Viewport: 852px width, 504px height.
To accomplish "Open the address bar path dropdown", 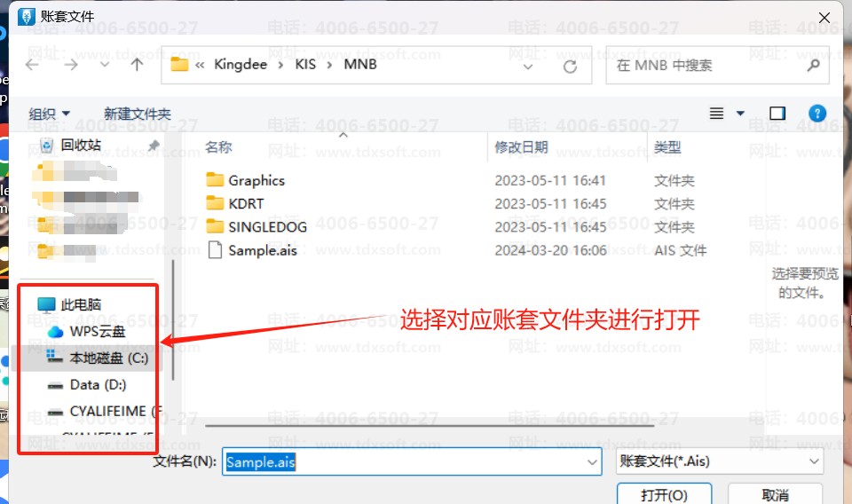I will pyautogui.click(x=529, y=66).
